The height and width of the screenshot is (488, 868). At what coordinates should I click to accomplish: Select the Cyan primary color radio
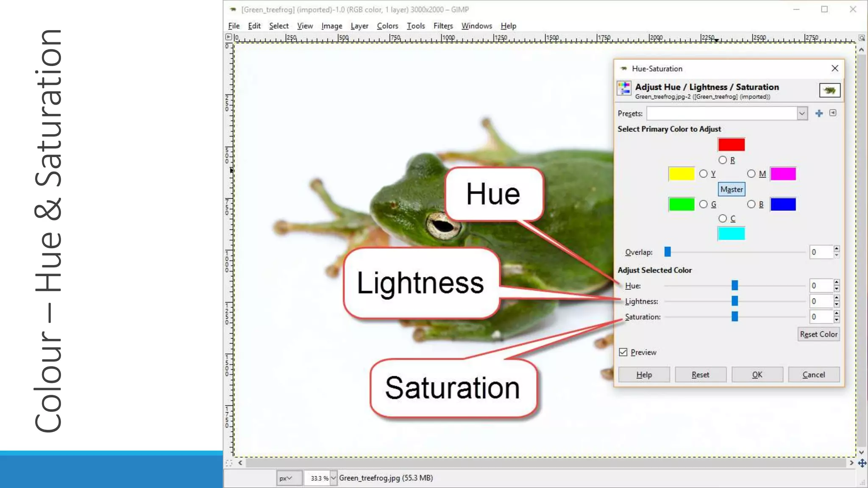coord(723,219)
